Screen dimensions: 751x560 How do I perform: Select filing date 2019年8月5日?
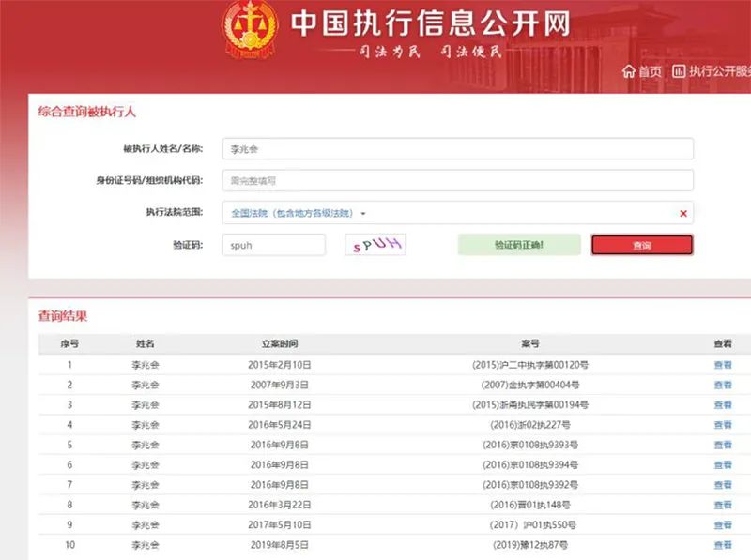[x=280, y=545]
